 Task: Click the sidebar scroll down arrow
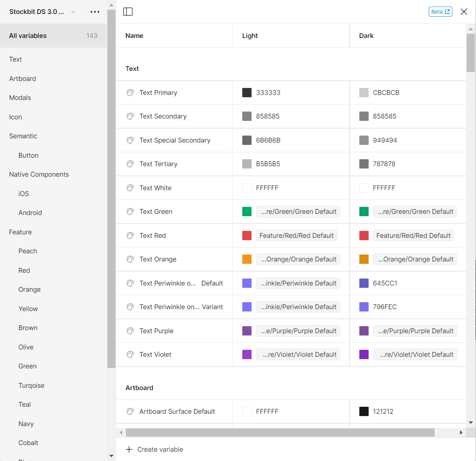point(111,456)
